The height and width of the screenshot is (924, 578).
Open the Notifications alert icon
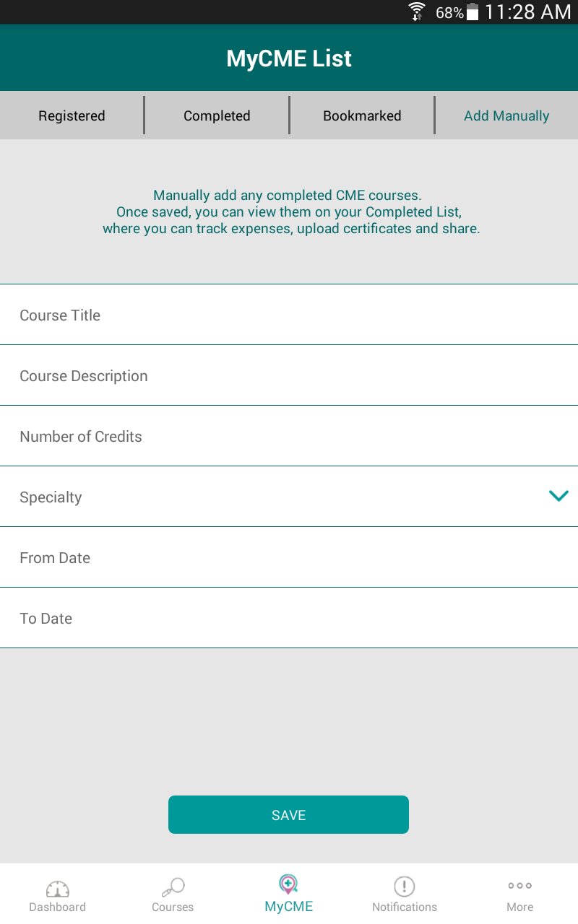(404, 886)
